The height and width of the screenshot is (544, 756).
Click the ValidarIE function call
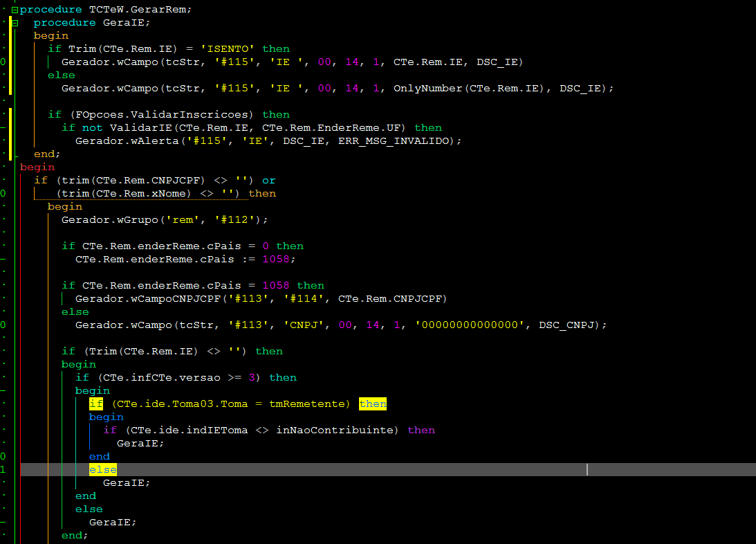[141, 128]
